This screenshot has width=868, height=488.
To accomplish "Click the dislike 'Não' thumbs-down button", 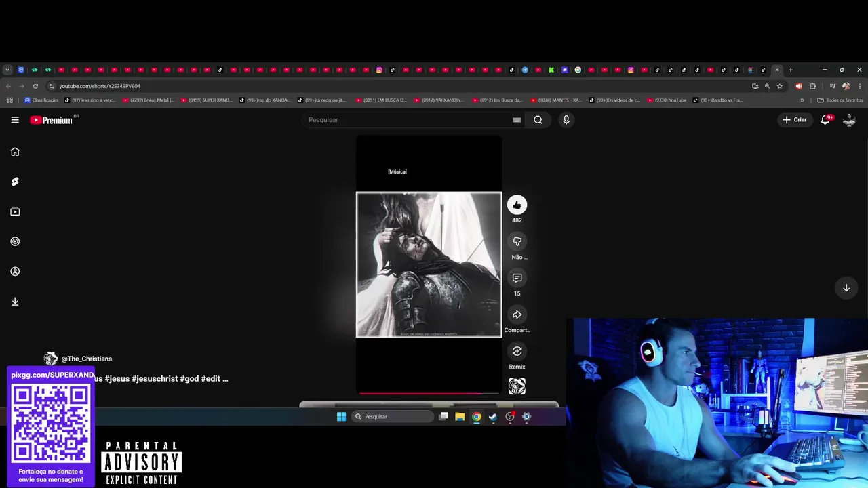I will point(517,241).
